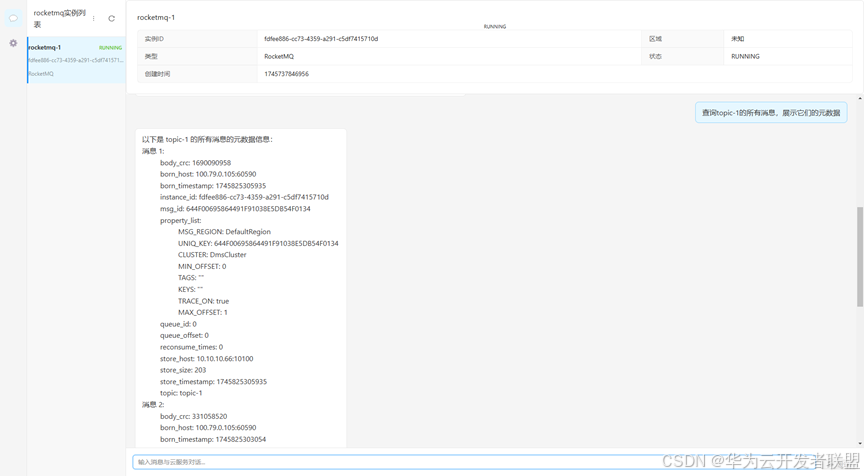Click the scroll up arrow of chat panel
Viewport: 864px width, 476px height.
tap(860, 98)
